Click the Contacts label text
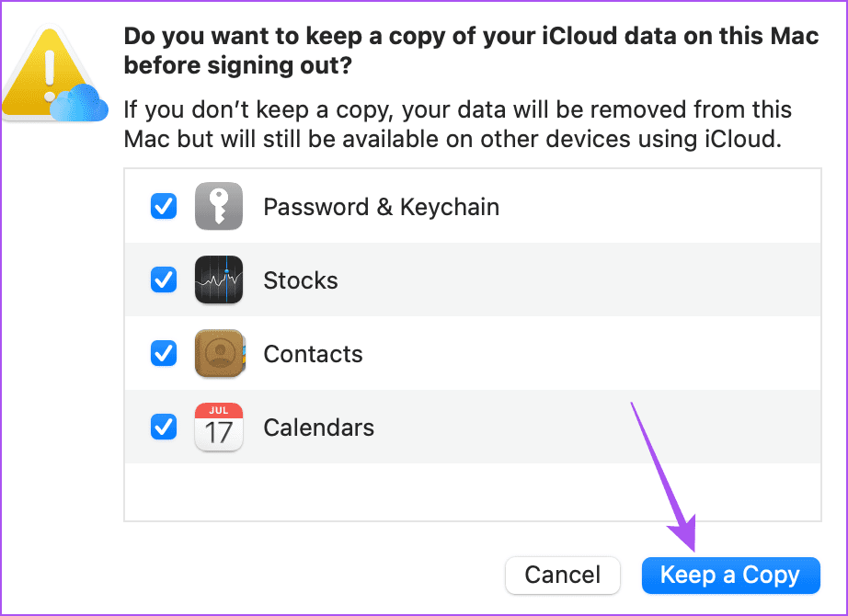Image resolution: width=848 pixels, height=616 pixels. (313, 354)
